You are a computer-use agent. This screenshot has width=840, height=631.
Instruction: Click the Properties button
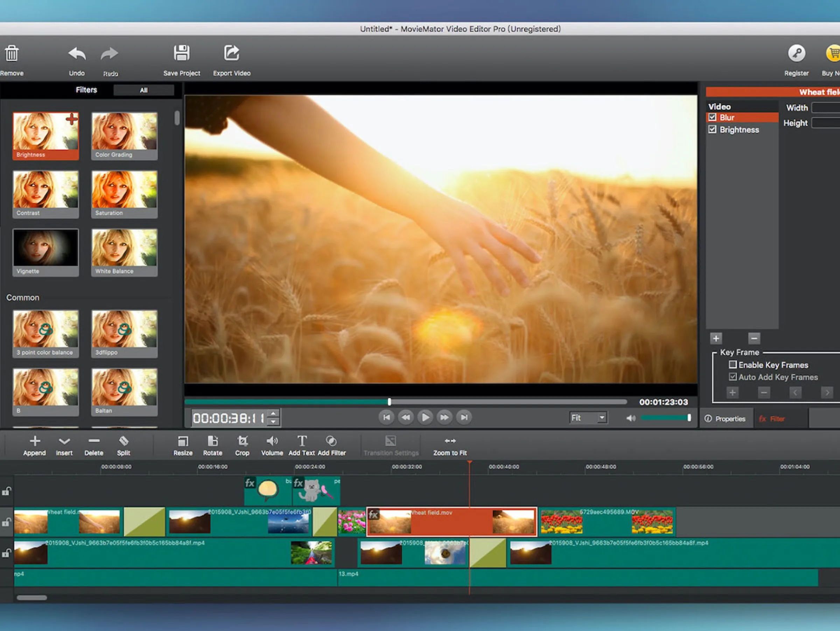click(x=728, y=419)
